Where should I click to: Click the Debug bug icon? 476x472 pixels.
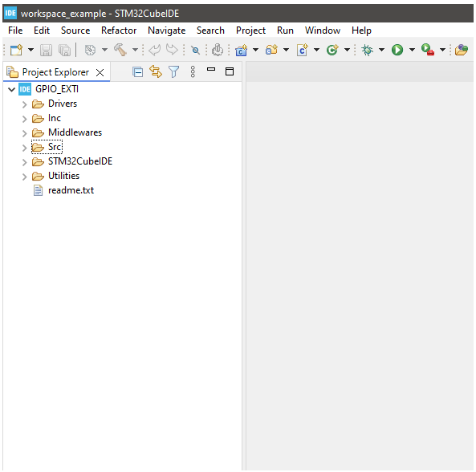coord(368,50)
